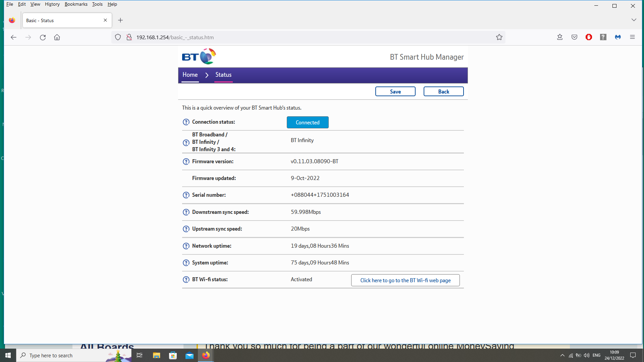
Task: Open the bookmarks tray toolbar icon
Action: tap(560, 37)
